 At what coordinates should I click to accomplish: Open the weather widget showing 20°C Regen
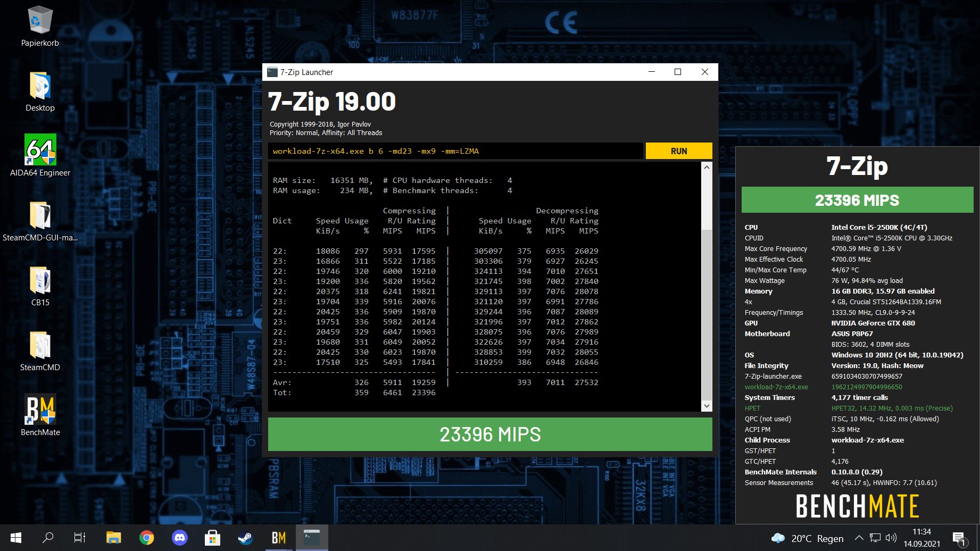tap(807, 538)
